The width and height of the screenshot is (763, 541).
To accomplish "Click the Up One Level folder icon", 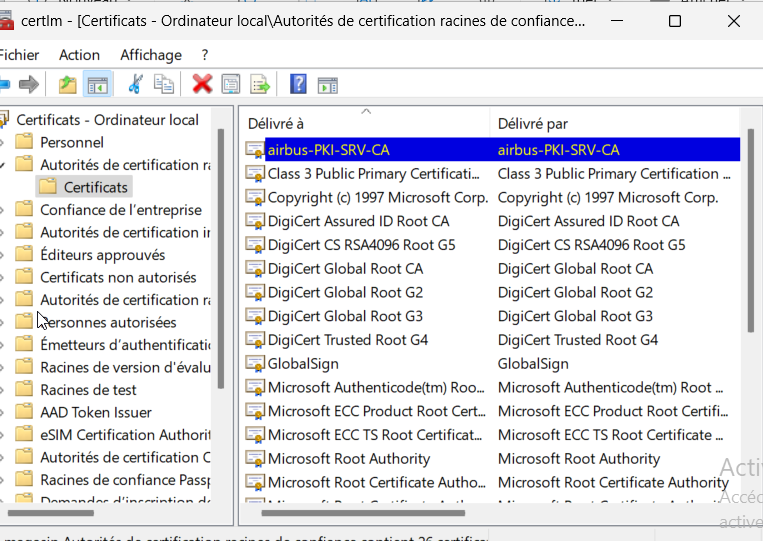I will point(67,84).
